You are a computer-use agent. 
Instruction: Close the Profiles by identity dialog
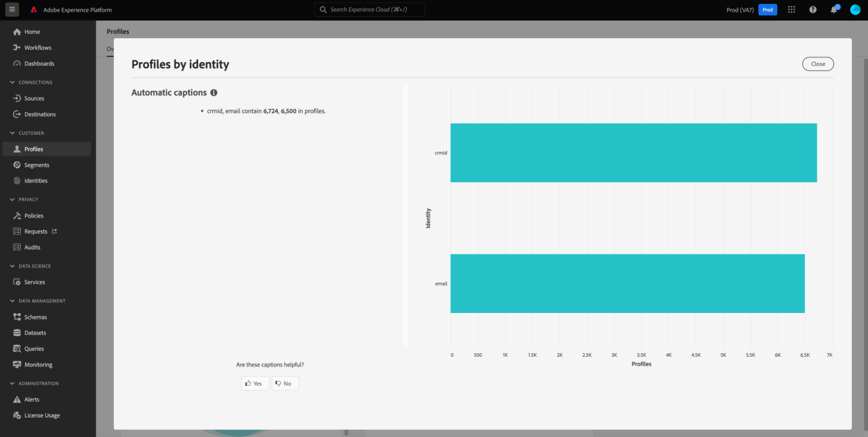click(818, 64)
